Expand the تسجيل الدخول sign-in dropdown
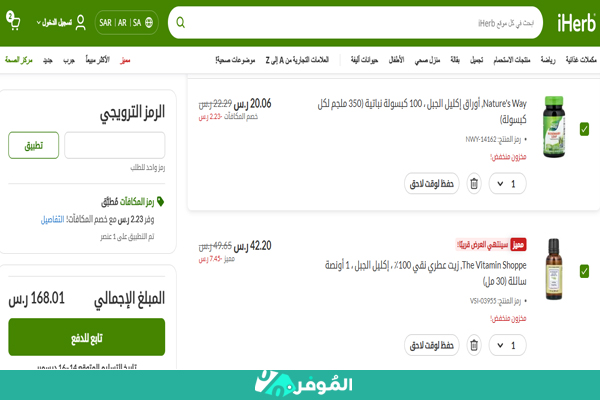The width and height of the screenshot is (600, 400). [x=54, y=23]
